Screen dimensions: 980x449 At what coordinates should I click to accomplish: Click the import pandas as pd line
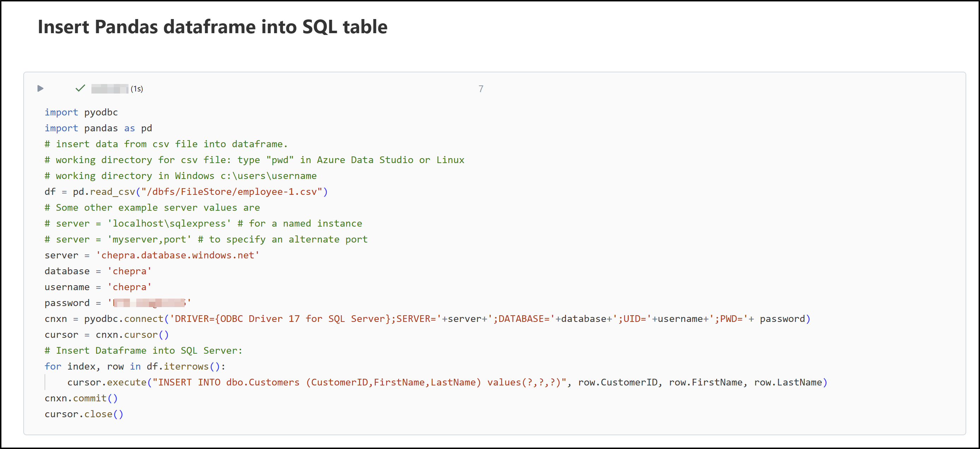tap(98, 128)
